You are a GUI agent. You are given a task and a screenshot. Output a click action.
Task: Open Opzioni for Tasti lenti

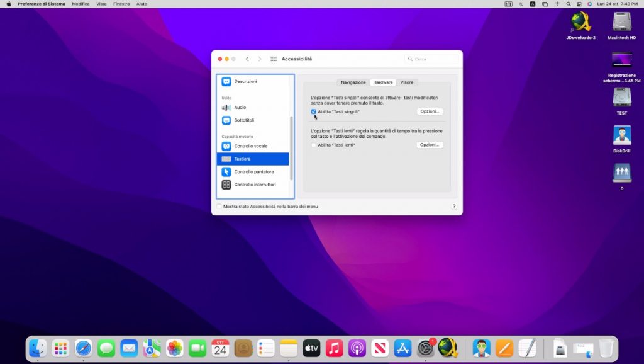tap(430, 145)
